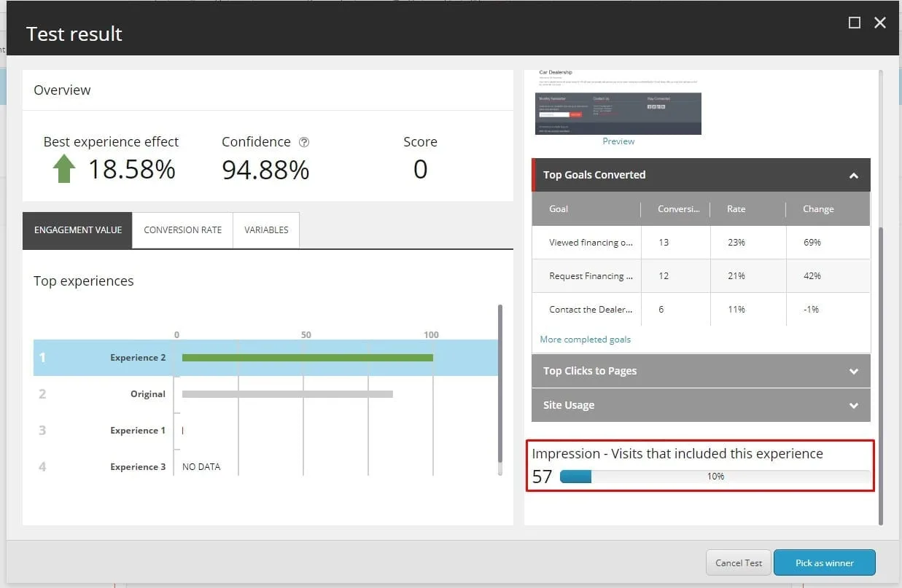The width and height of the screenshot is (902, 588).
Task: Expand the Site Usage section
Action: pyautogui.click(x=853, y=405)
